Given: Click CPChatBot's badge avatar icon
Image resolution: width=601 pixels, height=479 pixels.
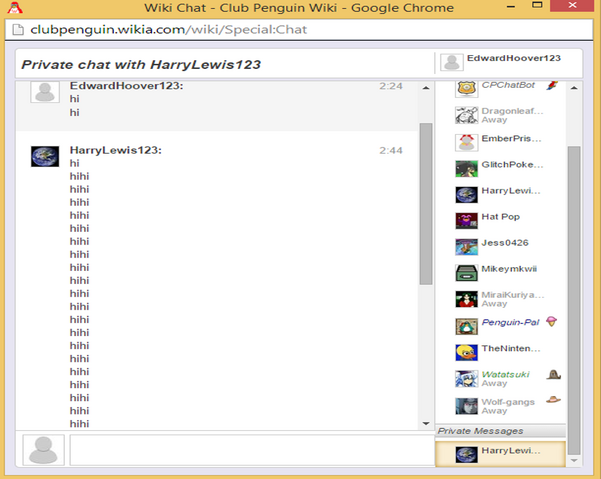Looking at the screenshot, I should tap(466, 89).
